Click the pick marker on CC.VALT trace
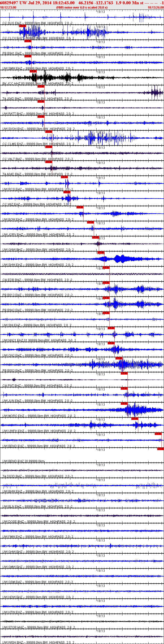164x644 pixels. [49, 147]
